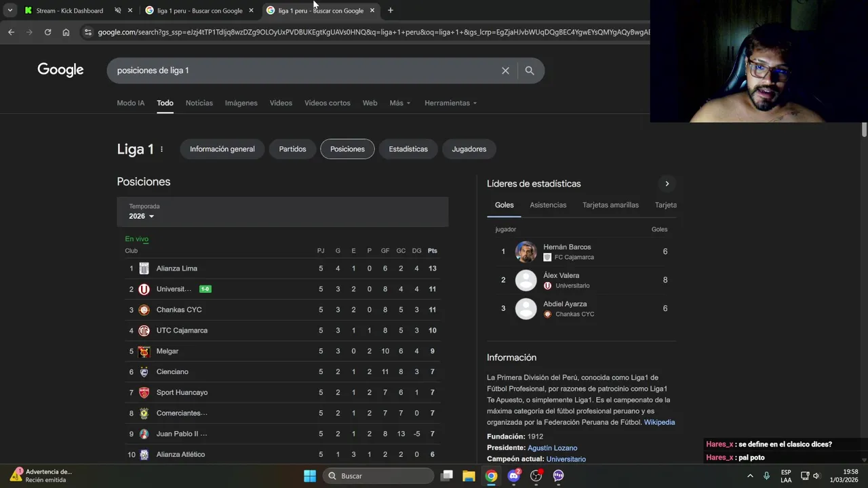Open the Wikipedia link

pyautogui.click(x=659, y=422)
